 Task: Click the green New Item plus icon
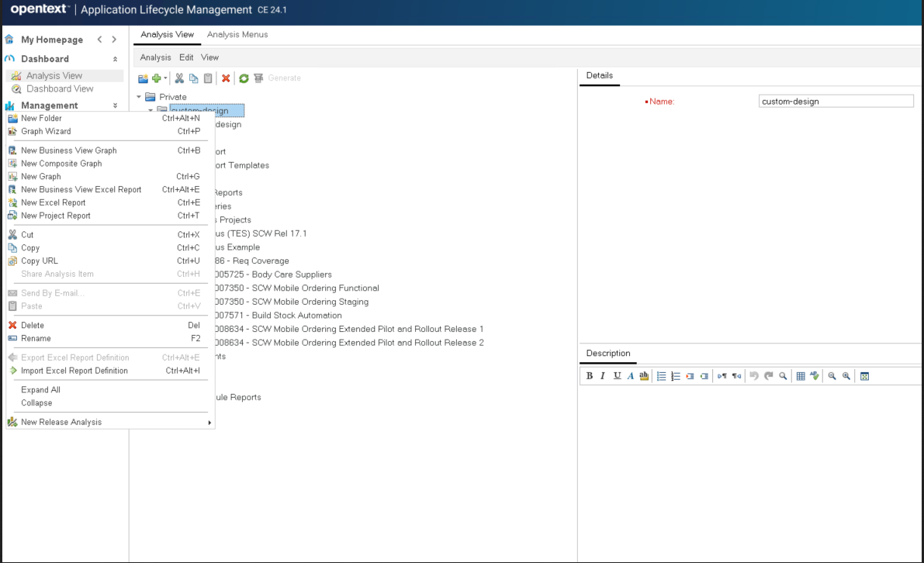156,78
